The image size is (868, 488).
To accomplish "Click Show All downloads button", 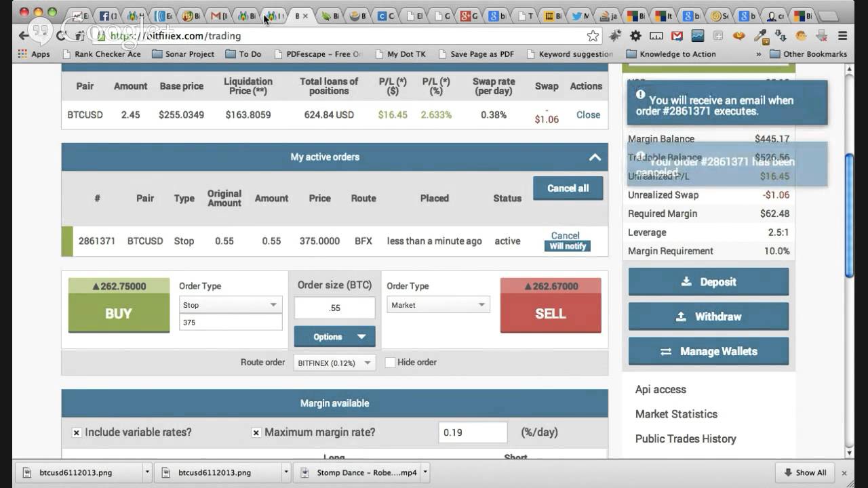I will coord(806,472).
